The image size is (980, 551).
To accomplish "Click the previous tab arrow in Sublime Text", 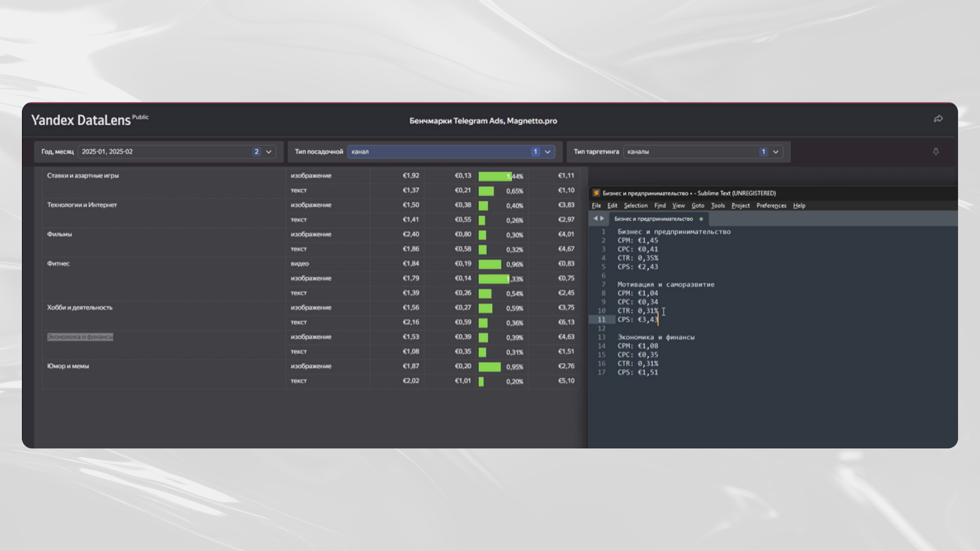I will click(595, 218).
